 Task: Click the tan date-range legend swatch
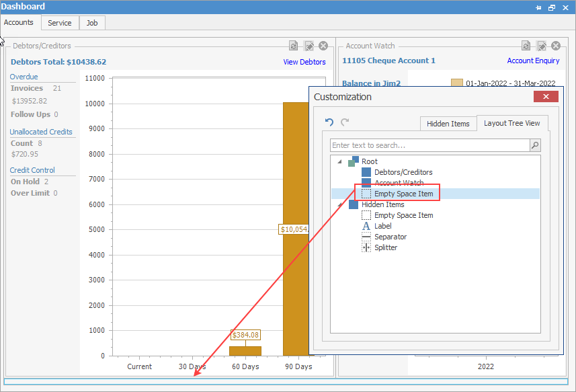[x=456, y=83]
